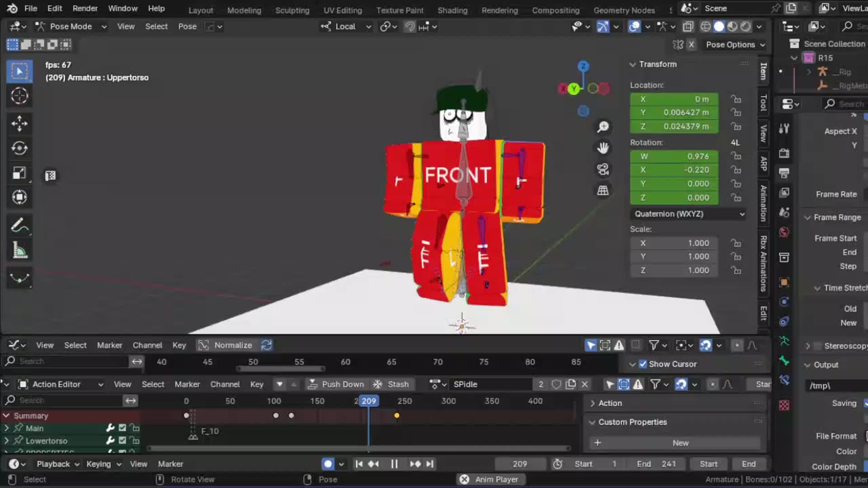Uncheck the Show Cursor checkbox
This screenshot has height=488, width=868.
tap(642, 364)
